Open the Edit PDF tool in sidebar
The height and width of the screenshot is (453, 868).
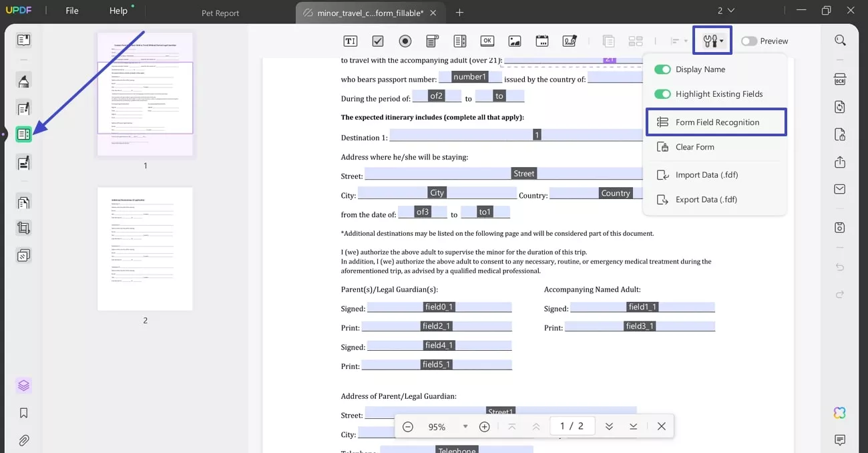[24, 108]
